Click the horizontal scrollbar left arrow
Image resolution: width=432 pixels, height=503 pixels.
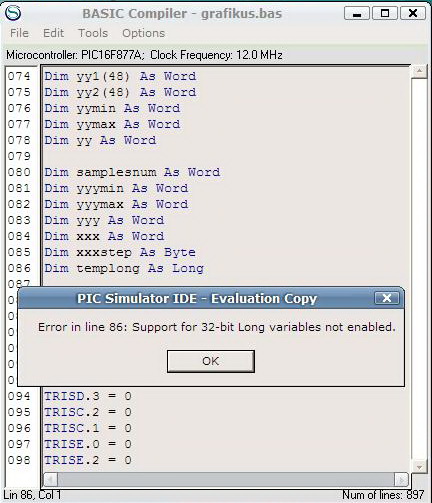point(51,480)
